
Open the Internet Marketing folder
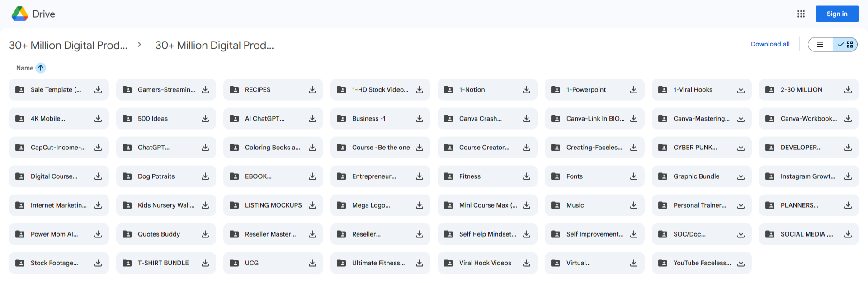pyautogui.click(x=59, y=205)
